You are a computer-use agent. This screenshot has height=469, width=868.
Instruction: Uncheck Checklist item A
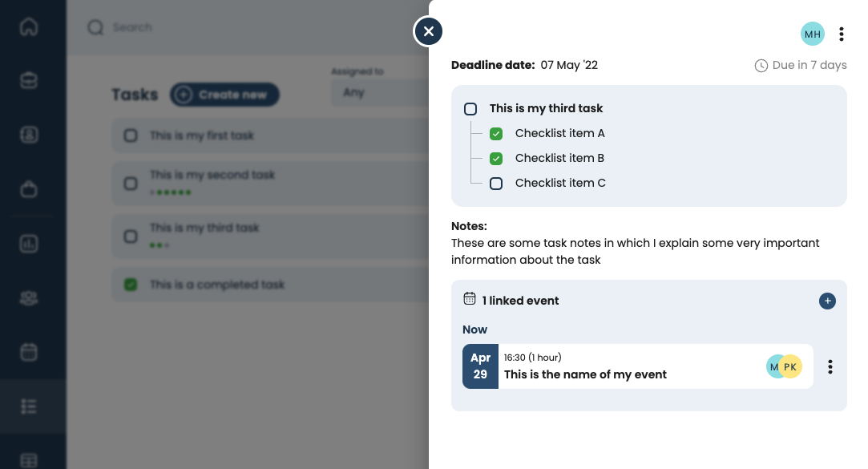tap(496, 134)
